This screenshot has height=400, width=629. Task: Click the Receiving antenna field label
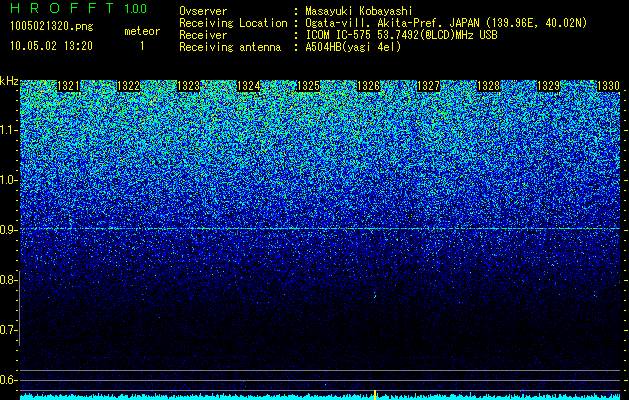coord(230,47)
